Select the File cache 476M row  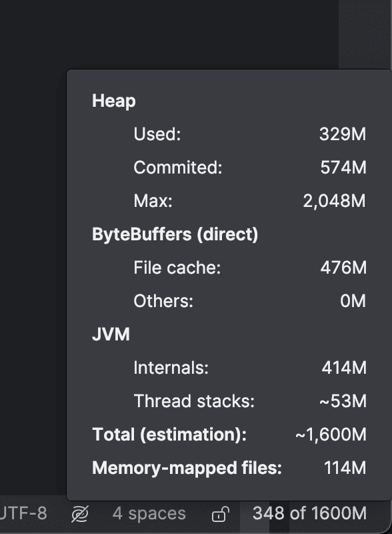pos(250,268)
